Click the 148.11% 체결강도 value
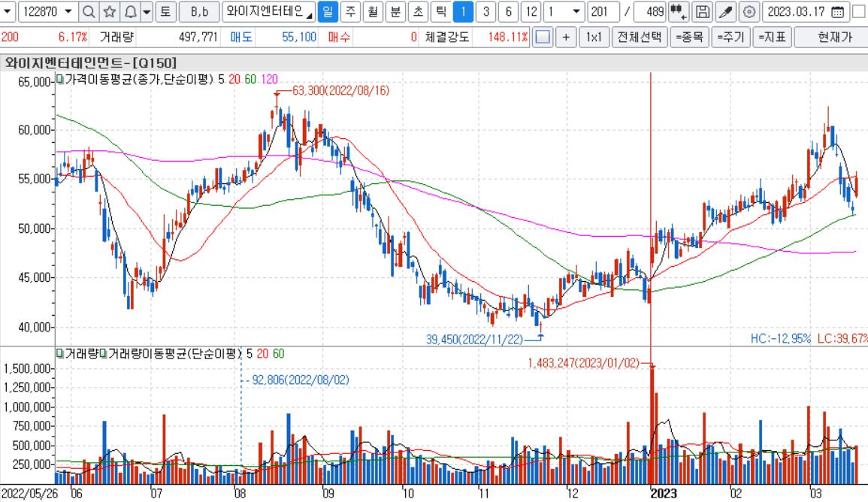This screenshot has height=502, width=868. (x=508, y=37)
